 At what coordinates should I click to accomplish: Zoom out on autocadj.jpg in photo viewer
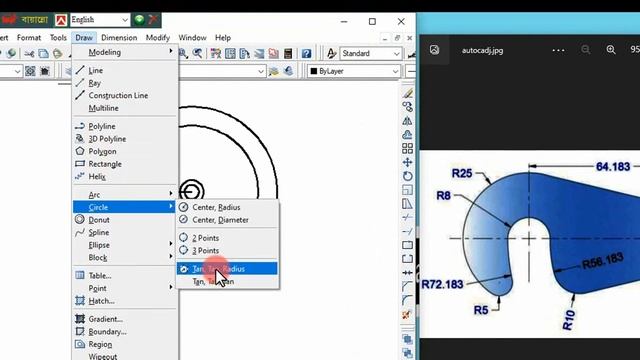click(585, 50)
